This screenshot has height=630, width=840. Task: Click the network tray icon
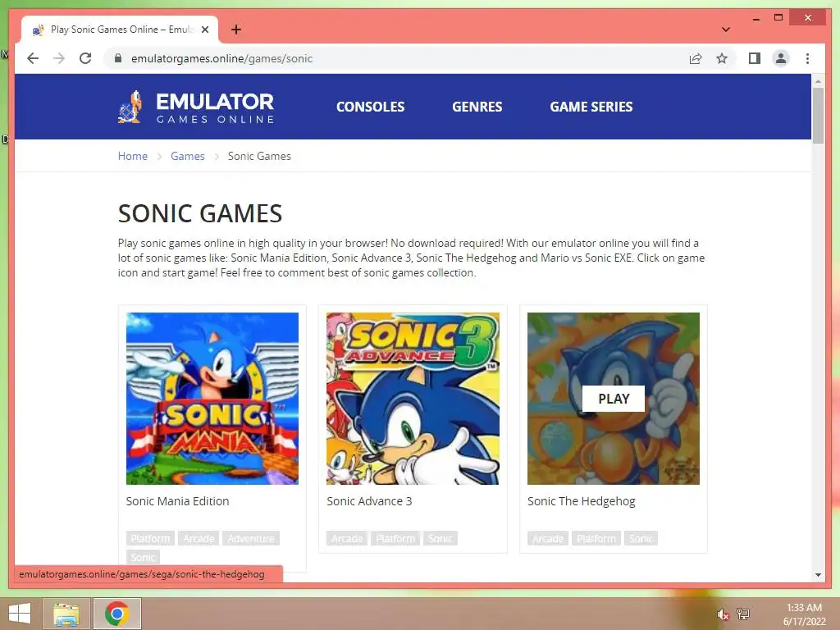coord(743,614)
